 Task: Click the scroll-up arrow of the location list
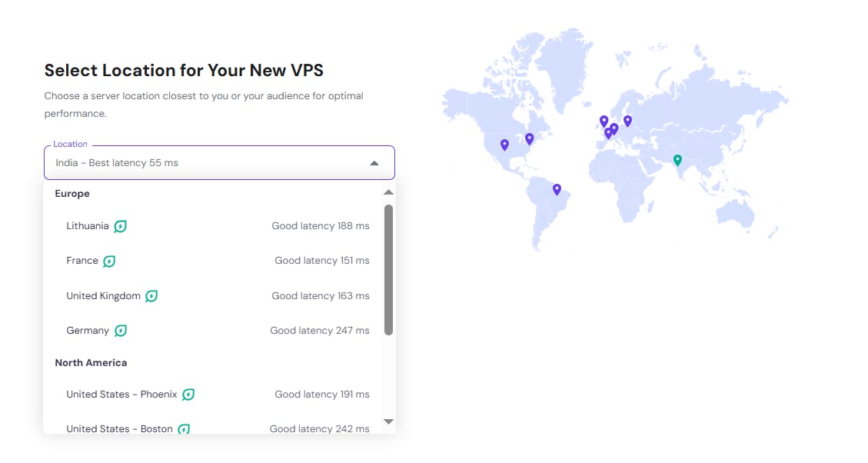point(388,192)
